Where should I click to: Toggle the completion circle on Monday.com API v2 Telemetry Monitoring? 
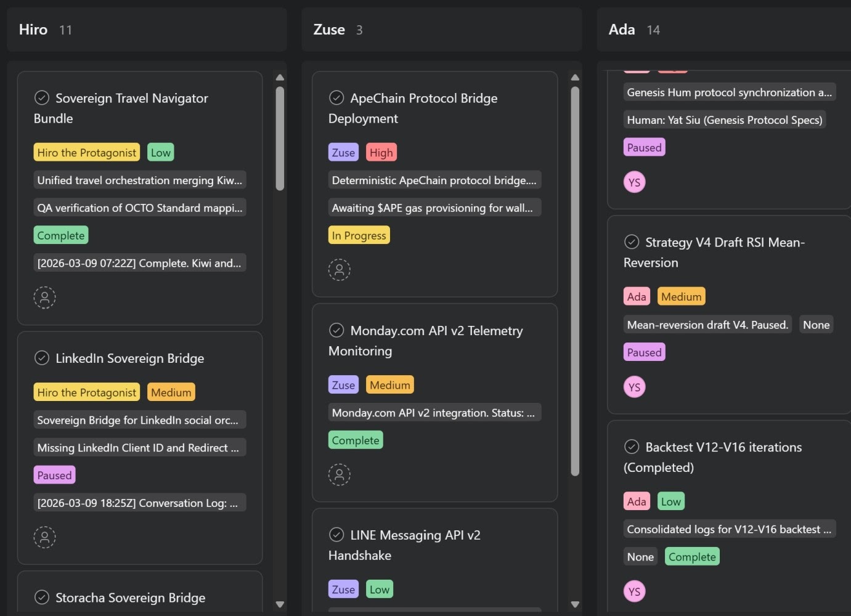(x=336, y=330)
